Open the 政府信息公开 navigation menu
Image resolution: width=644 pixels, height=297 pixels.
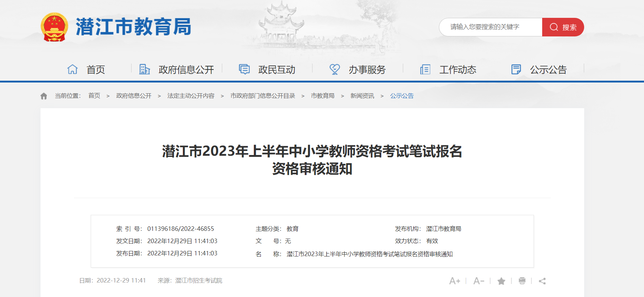pyautogui.click(x=186, y=70)
